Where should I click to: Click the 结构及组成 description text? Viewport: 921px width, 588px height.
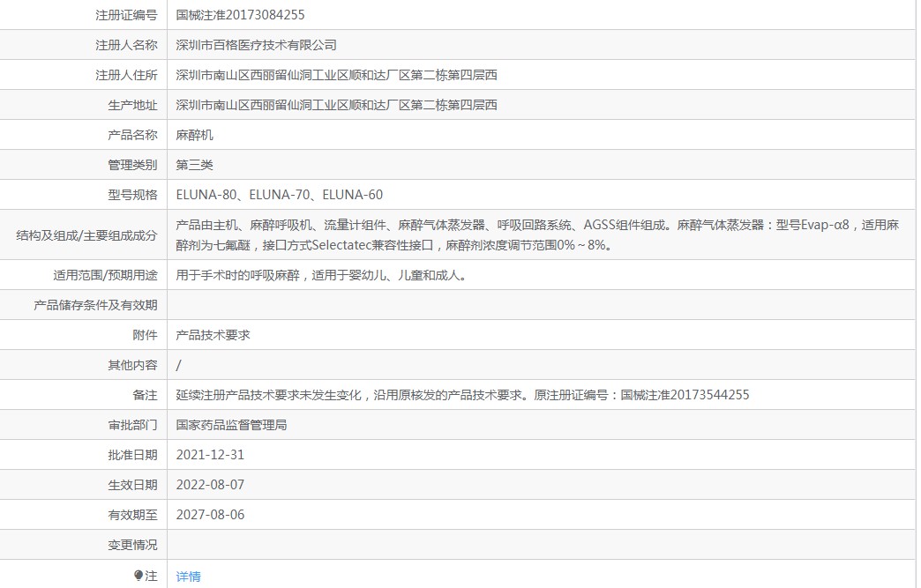pyautogui.click(x=537, y=234)
